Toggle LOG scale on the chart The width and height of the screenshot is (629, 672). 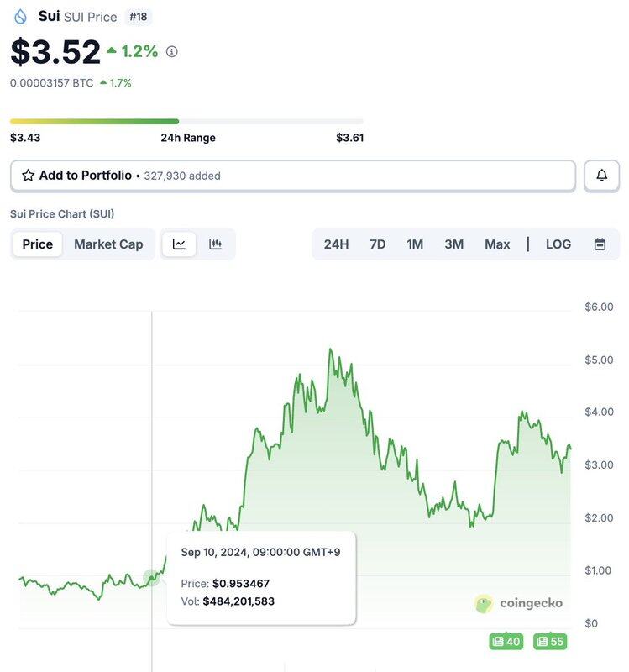(558, 244)
